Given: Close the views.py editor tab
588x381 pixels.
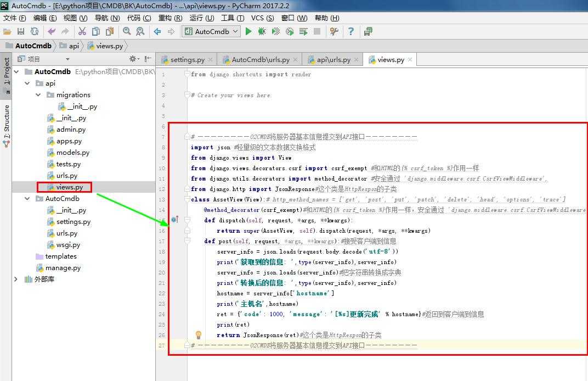Looking at the screenshot, I should point(410,60).
